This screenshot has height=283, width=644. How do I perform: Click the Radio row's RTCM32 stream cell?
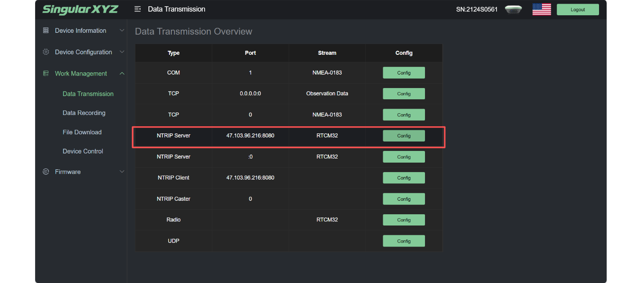pos(327,220)
